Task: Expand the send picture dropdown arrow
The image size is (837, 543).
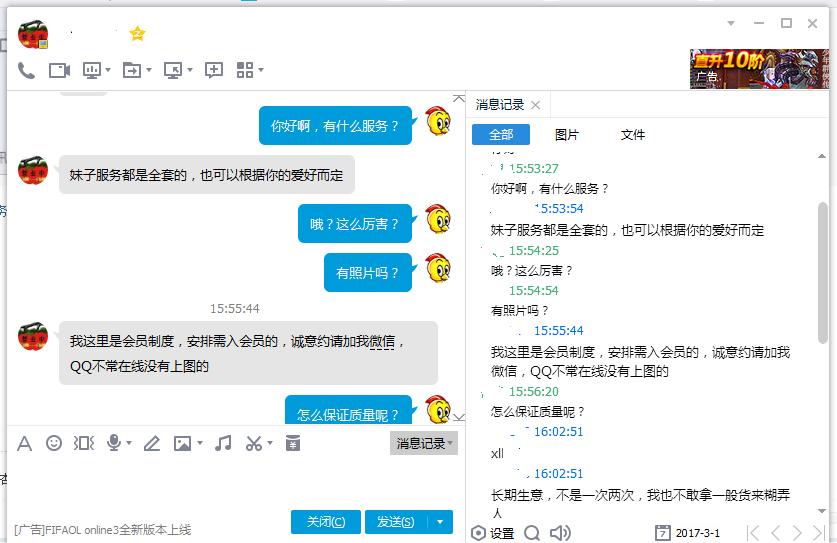Action: (200, 443)
